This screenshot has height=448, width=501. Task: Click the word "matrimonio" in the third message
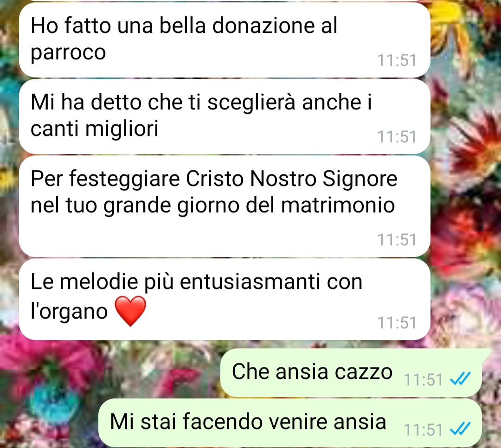pyautogui.click(x=338, y=205)
